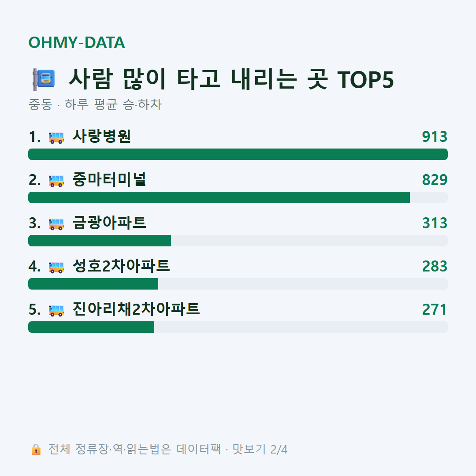Image resolution: width=476 pixels, height=476 pixels.
Task: Click the 사랑병원 progress bar
Action: pyautogui.click(x=238, y=154)
